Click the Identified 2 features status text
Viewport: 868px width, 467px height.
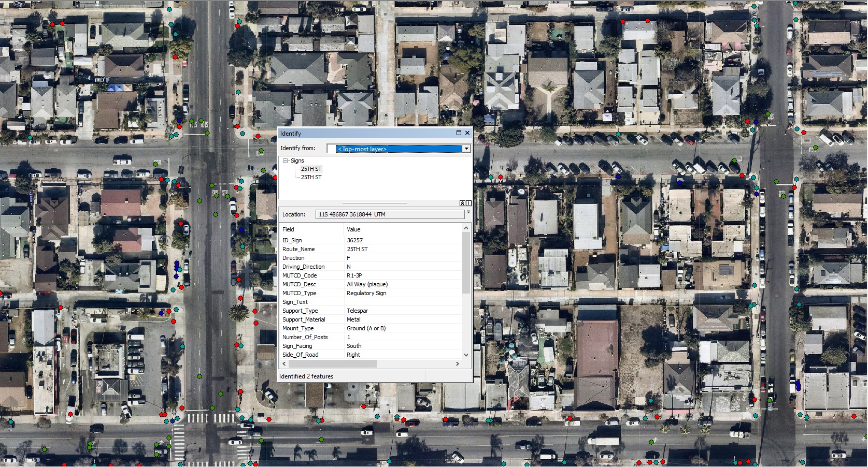click(306, 376)
